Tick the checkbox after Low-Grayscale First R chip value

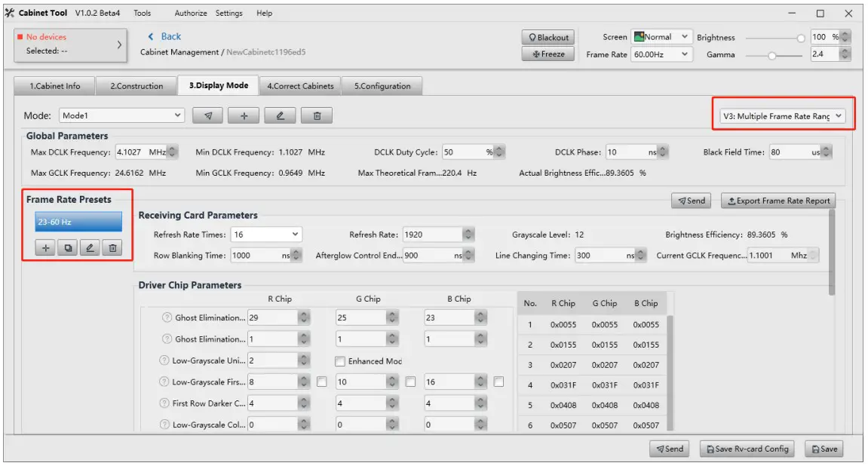tap(322, 382)
